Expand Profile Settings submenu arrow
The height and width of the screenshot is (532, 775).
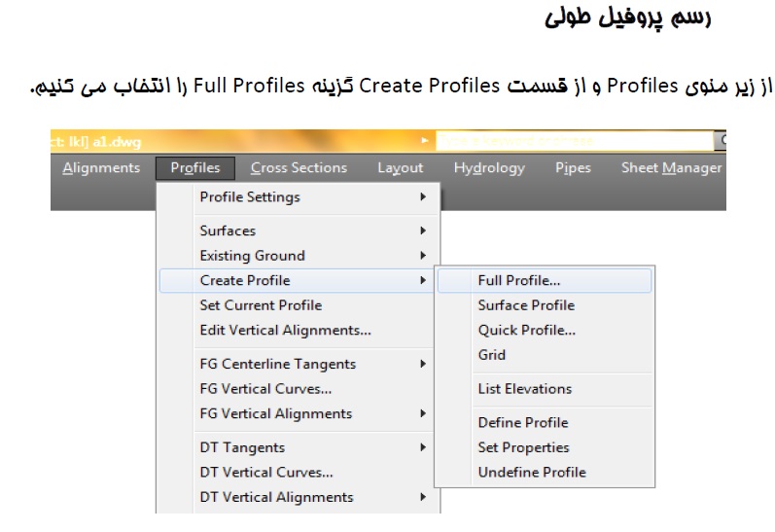(423, 196)
